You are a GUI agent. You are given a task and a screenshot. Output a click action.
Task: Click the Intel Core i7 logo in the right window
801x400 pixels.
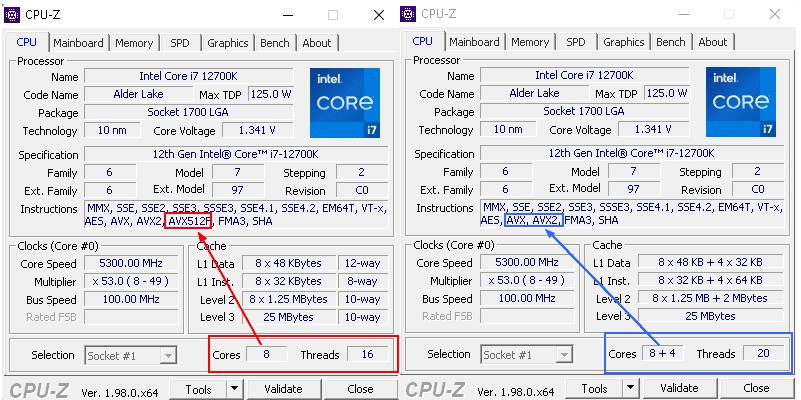(x=741, y=102)
